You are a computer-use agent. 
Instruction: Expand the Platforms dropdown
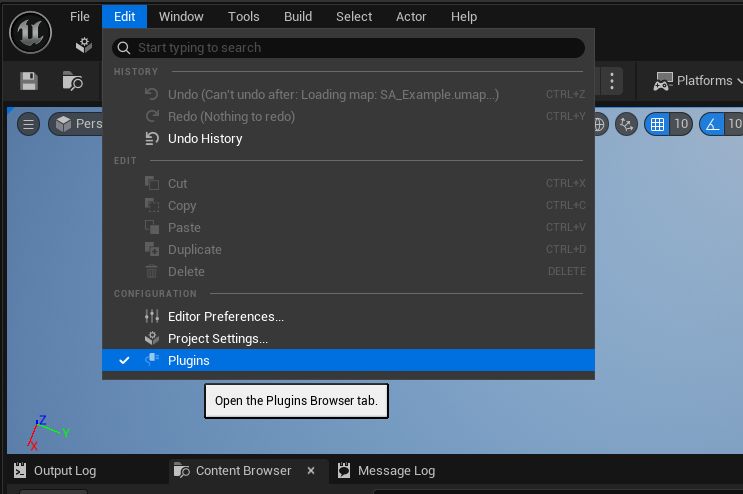pyautogui.click(x=696, y=81)
